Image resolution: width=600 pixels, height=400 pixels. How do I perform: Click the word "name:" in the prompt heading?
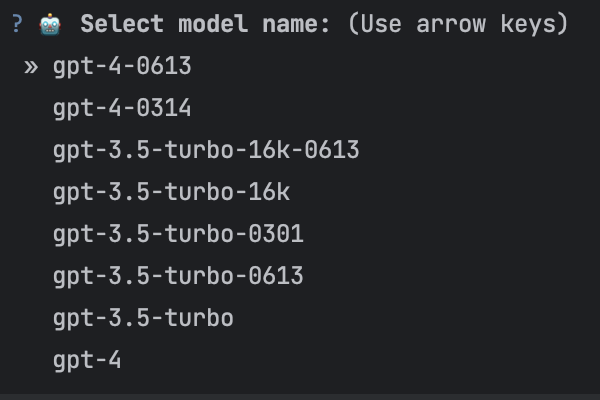pos(296,24)
